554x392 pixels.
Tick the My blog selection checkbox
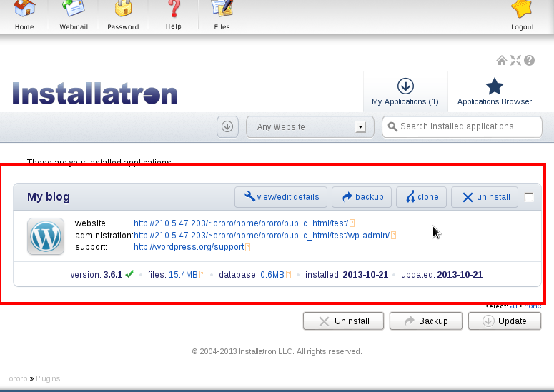(x=529, y=197)
